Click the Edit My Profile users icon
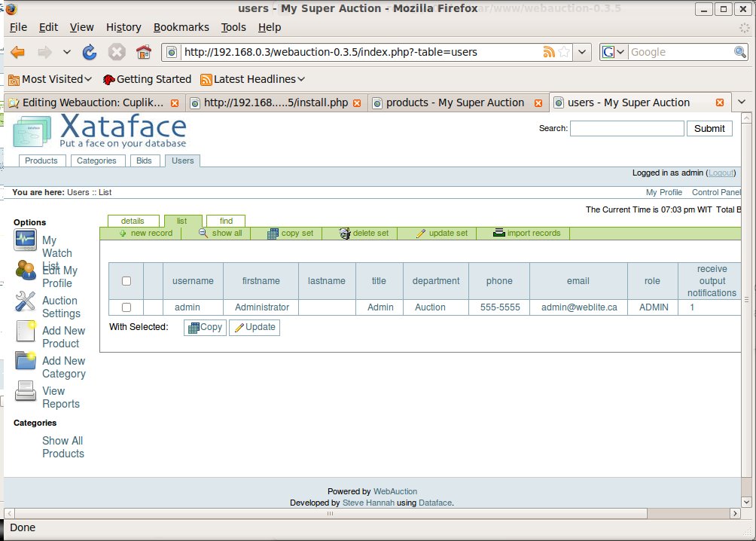Image resolution: width=756 pixels, height=541 pixels. pos(25,270)
